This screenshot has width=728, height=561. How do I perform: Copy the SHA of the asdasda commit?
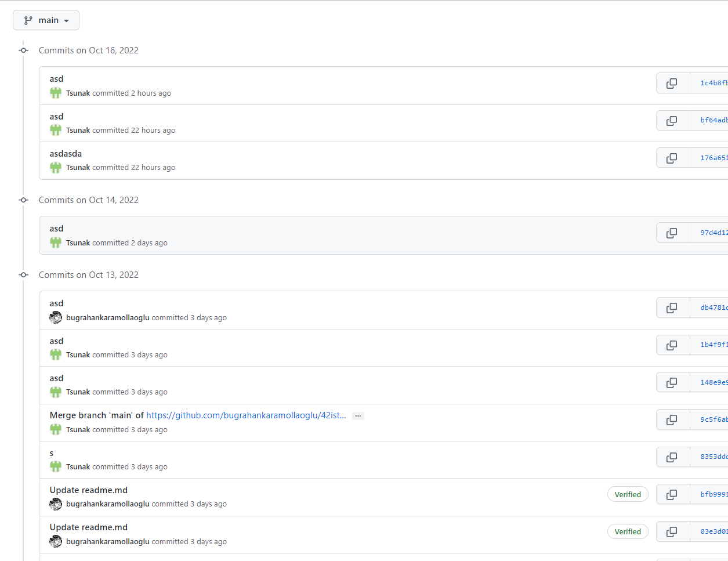(x=672, y=157)
